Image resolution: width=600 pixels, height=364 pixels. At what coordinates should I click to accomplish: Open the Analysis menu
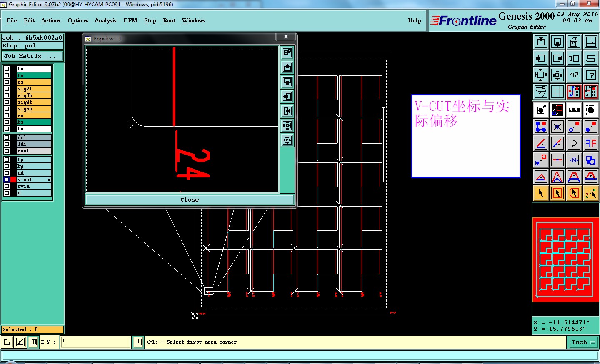(105, 20)
